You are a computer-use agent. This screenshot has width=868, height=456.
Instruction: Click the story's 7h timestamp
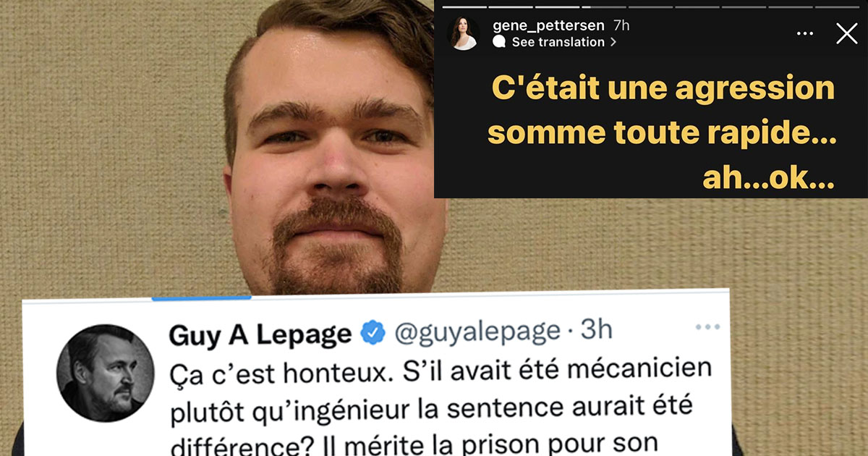coord(621,25)
